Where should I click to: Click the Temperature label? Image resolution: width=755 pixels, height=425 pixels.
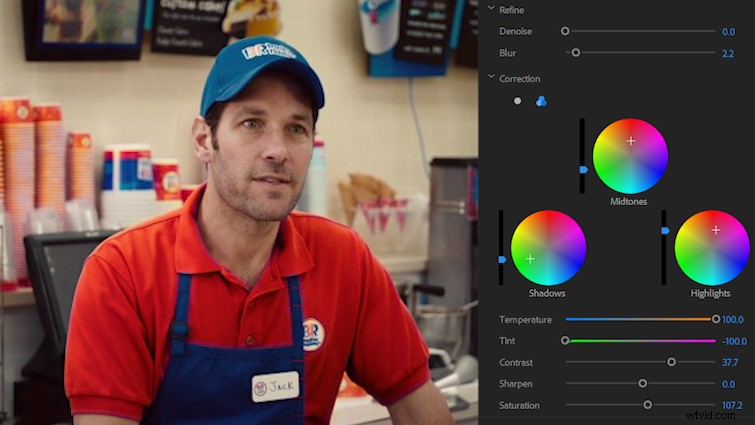[525, 320]
